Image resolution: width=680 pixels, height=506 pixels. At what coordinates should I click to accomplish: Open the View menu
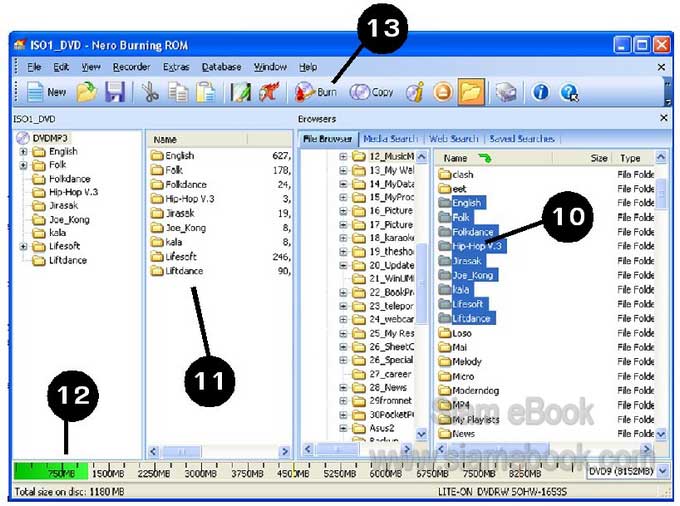91,67
